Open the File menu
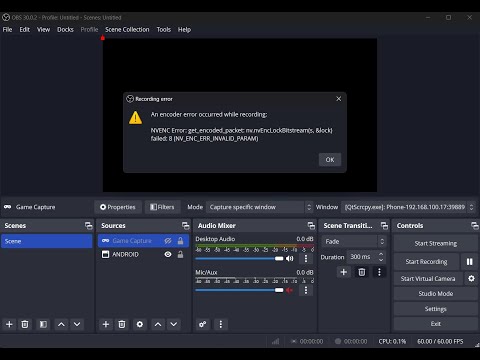 (x=7, y=30)
